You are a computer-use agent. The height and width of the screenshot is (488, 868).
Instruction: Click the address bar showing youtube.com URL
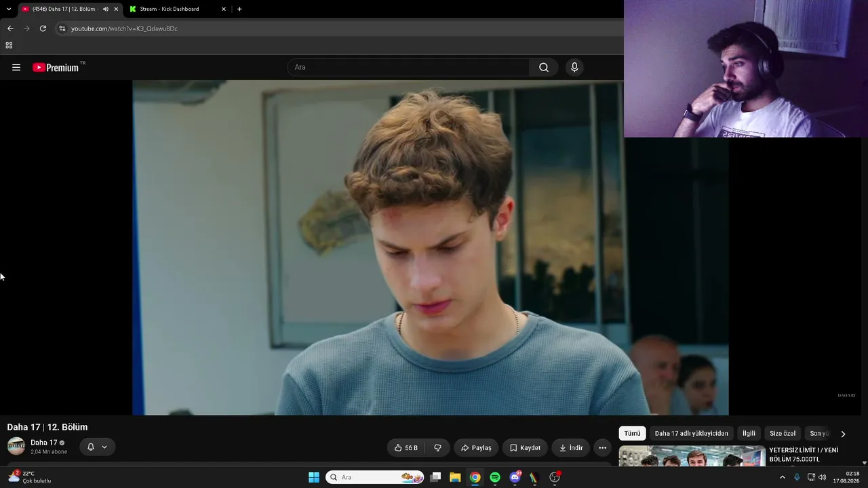click(124, 28)
